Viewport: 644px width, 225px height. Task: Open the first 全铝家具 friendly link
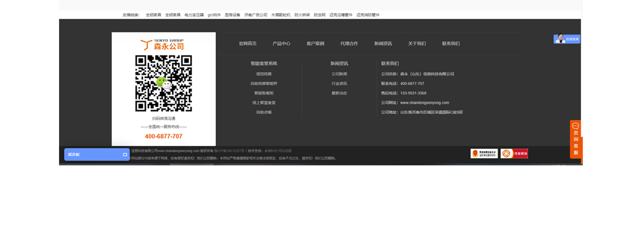(153, 15)
